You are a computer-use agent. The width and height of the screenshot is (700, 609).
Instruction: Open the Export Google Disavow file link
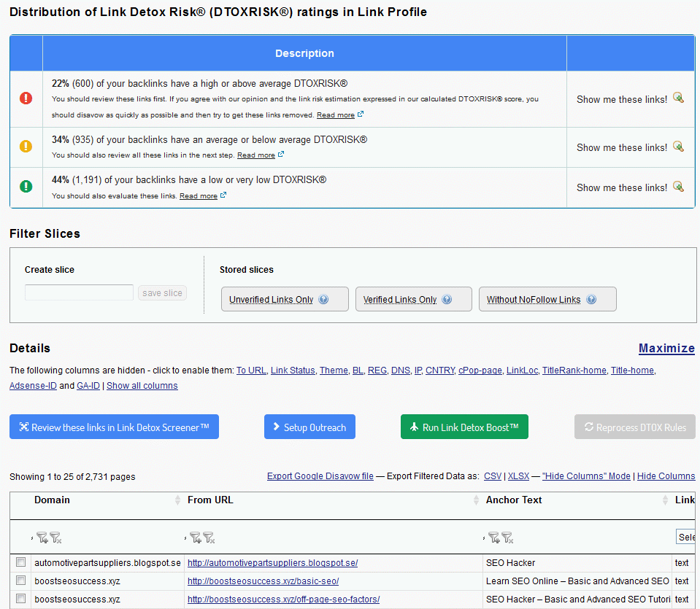320,476
